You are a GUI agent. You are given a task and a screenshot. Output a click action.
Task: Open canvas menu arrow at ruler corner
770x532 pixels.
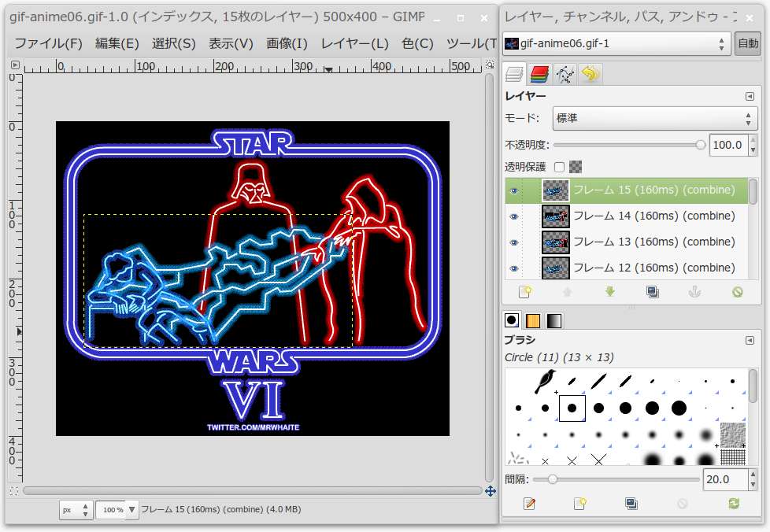tap(15, 65)
